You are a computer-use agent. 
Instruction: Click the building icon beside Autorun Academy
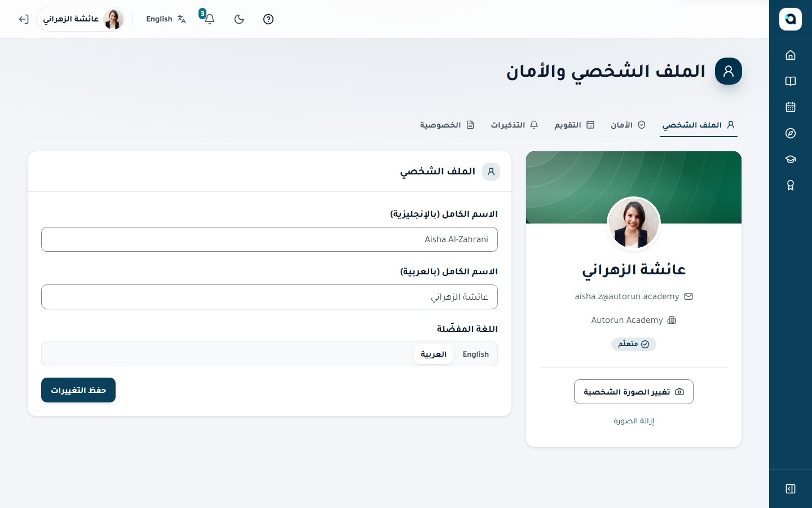pos(672,320)
